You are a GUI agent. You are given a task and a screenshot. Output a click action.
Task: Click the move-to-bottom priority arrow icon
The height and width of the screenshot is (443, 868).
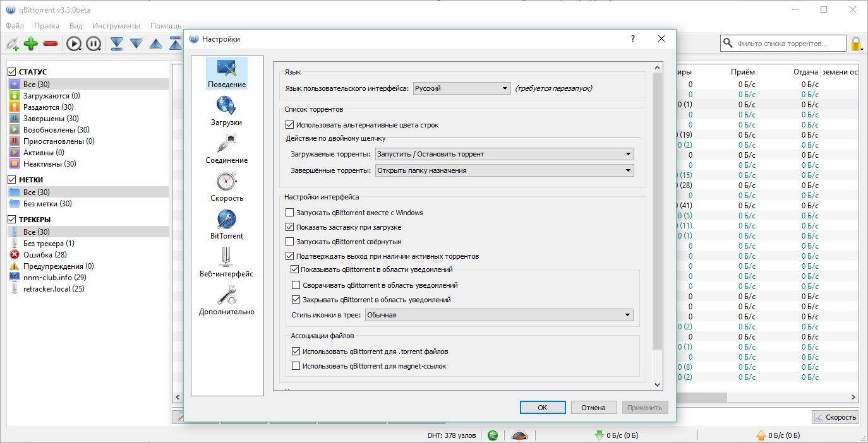tap(117, 44)
